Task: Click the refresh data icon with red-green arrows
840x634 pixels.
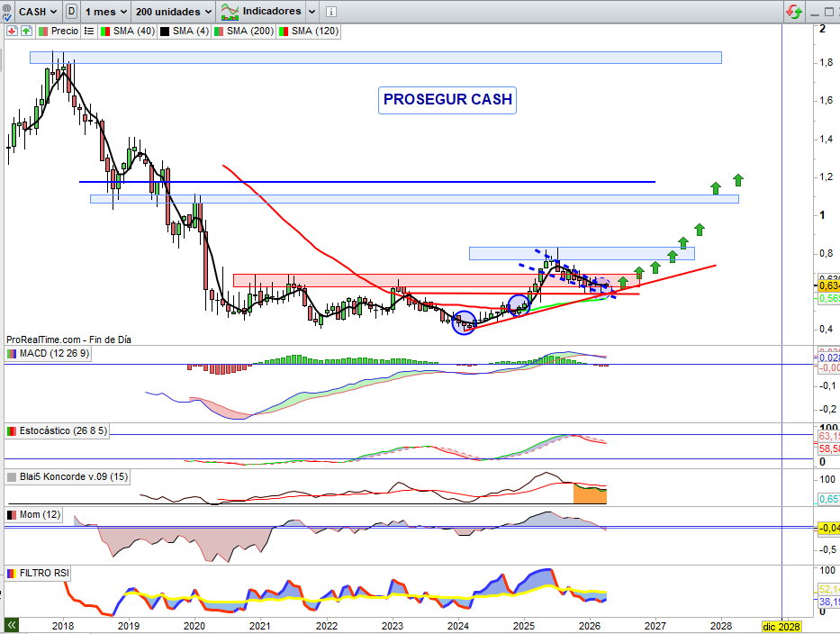Action: click(x=794, y=12)
